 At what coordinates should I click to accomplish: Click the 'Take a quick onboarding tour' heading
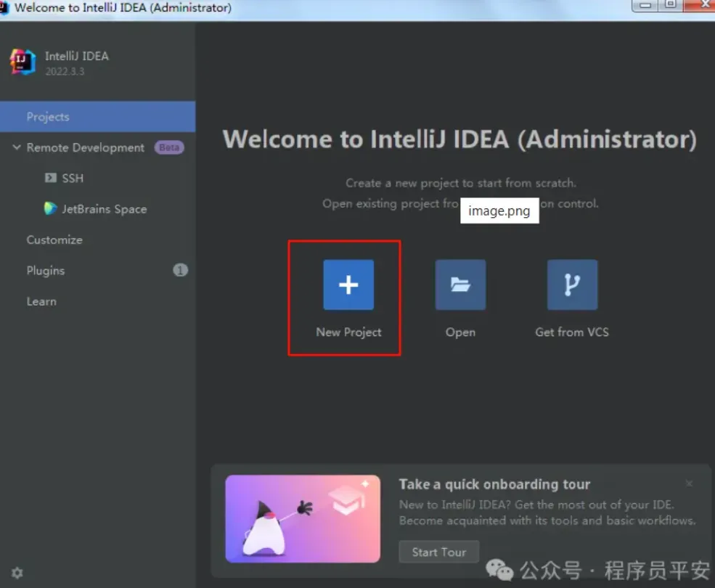click(495, 484)
